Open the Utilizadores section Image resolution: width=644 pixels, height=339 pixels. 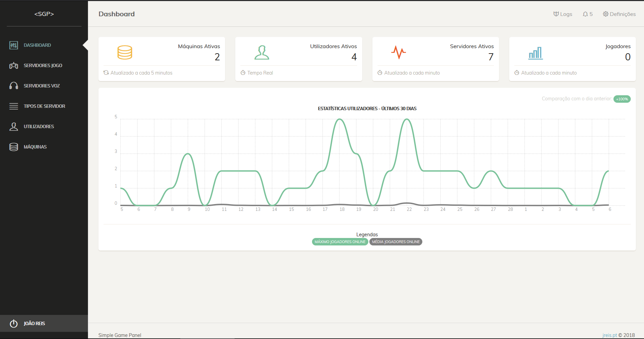[44, 126]
